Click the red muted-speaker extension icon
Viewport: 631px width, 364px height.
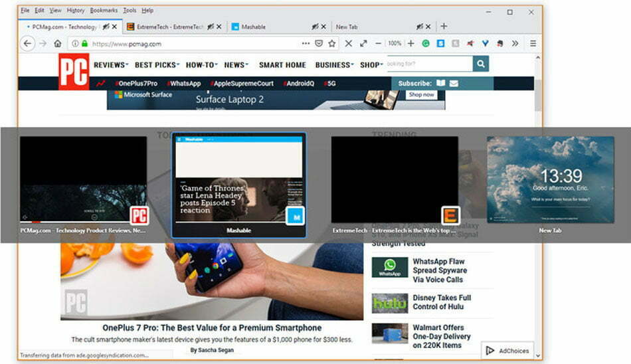tap(470, 43)
